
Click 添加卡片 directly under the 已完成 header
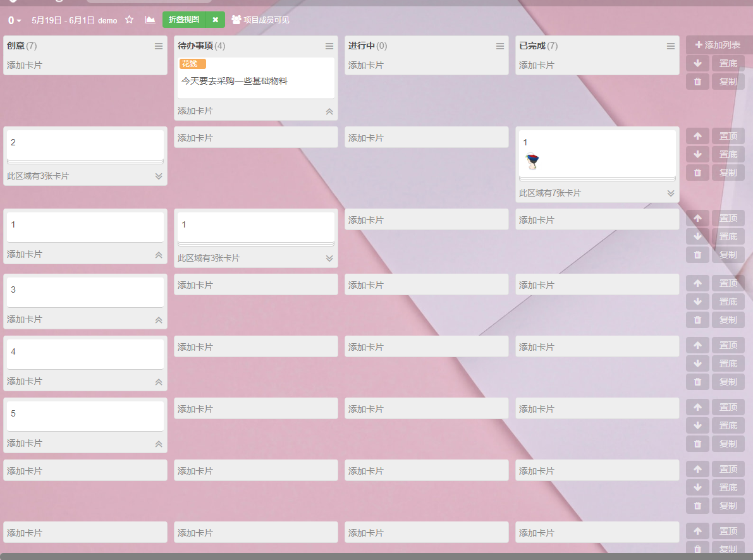coord(537,65)
